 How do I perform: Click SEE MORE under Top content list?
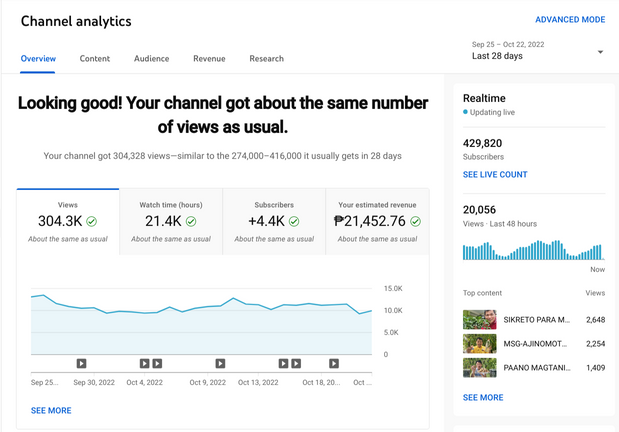pos(483,398)
